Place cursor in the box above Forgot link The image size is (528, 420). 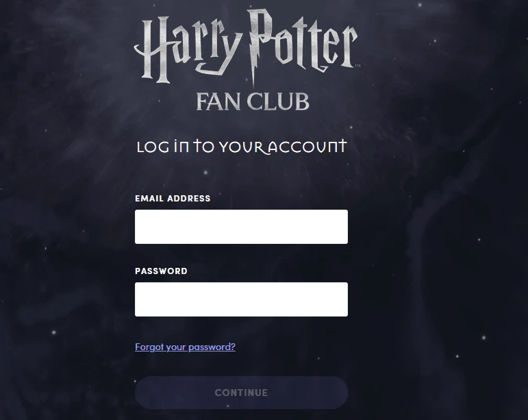(241, 299)
